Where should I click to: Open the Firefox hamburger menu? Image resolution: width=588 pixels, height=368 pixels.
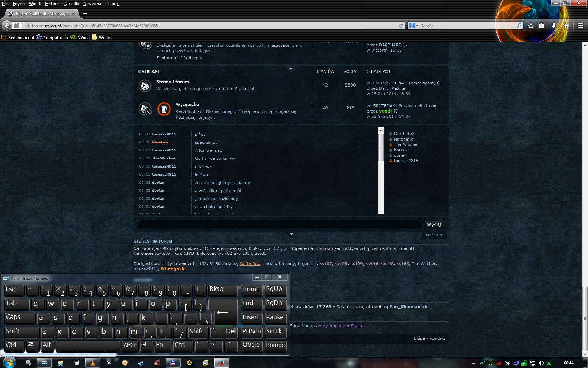click(x=580, y=26)
